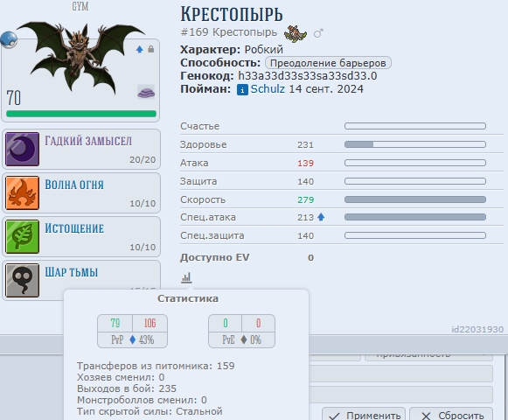This screenshot has height=420, width=508.
Task: Click the Спец.защита stat bar
Action: 415,235
